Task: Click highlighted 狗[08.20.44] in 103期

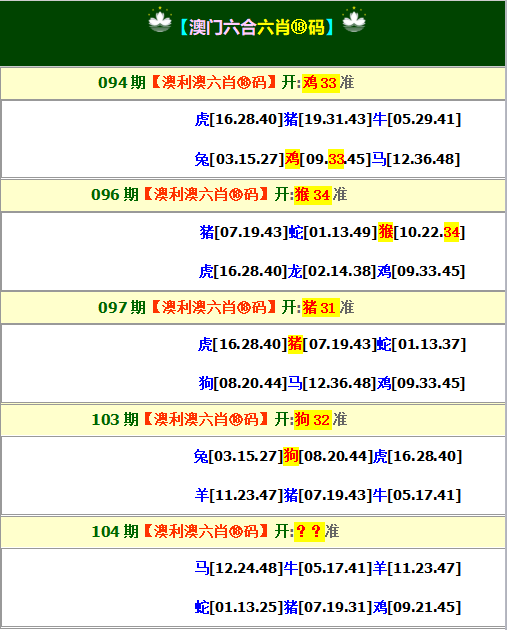Action: pyautogui.click(x=328, y=456)
